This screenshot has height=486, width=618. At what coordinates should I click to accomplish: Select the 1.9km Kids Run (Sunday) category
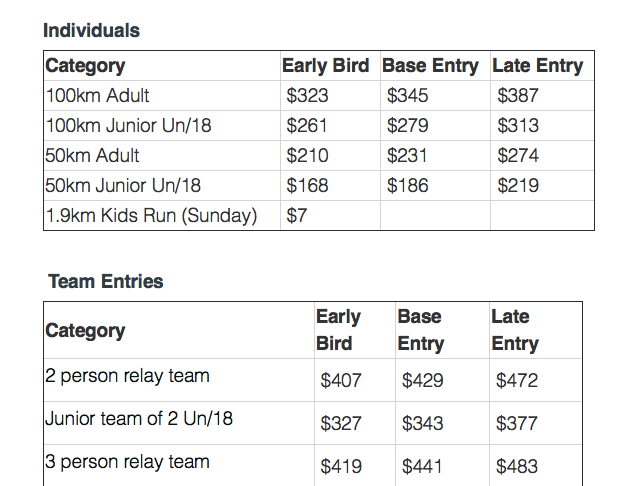[x=151, y=216]
